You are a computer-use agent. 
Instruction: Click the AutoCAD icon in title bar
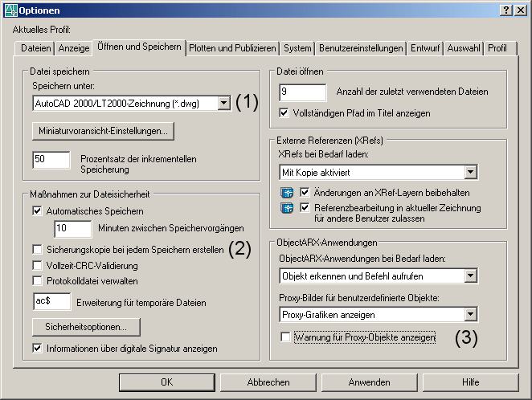pyautogui.click(x=10, y=10)
